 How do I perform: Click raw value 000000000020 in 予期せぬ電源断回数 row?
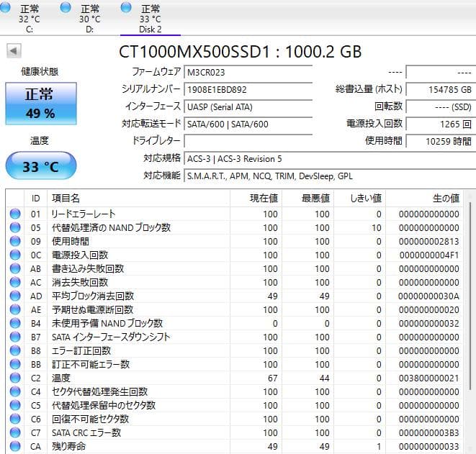[x=428, y=309]
